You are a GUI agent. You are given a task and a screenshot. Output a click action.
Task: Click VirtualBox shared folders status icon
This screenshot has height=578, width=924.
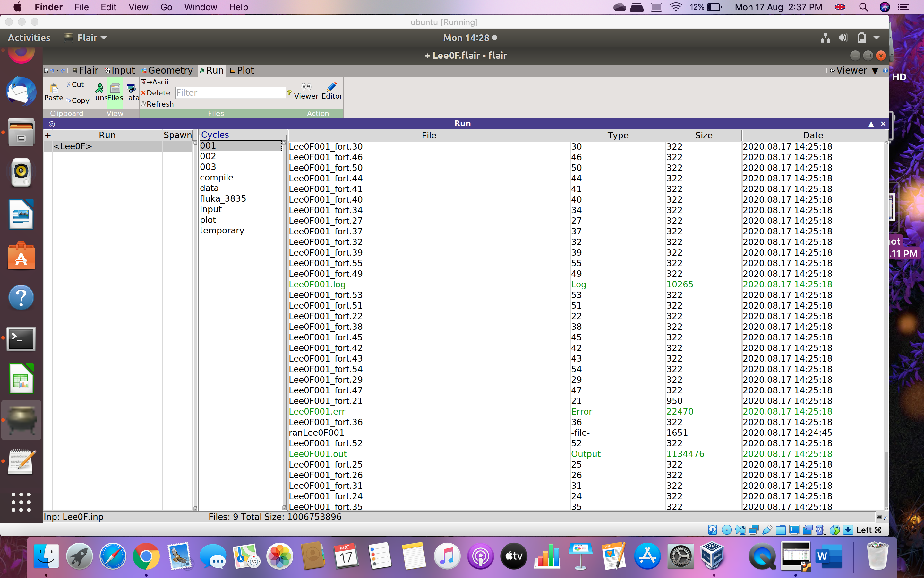(781, 530)
